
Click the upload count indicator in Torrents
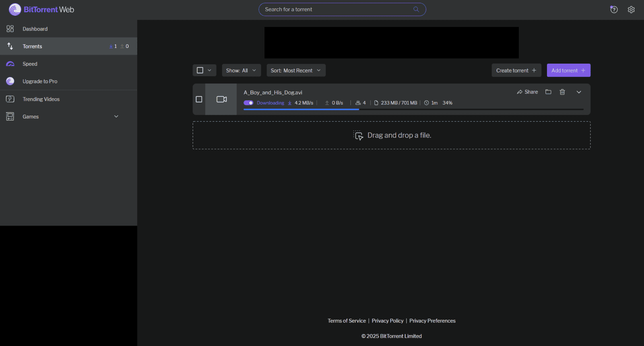[125, 46]
